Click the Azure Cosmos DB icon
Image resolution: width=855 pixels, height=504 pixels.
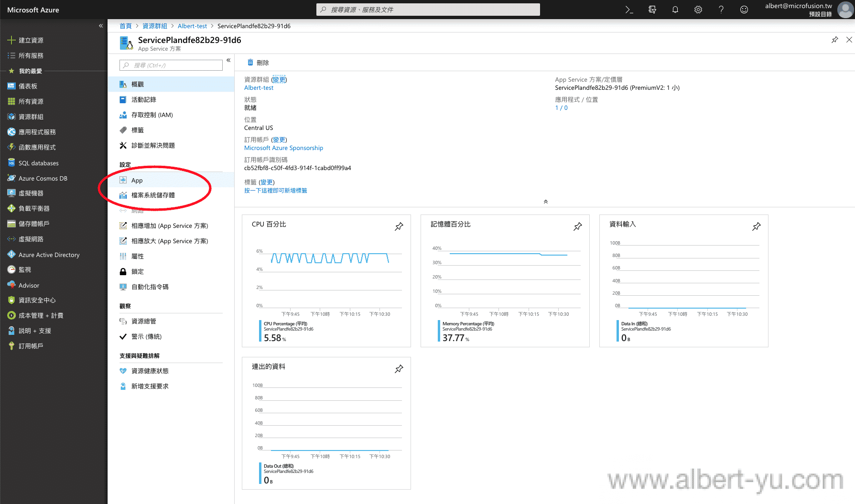tap(11, 178)
